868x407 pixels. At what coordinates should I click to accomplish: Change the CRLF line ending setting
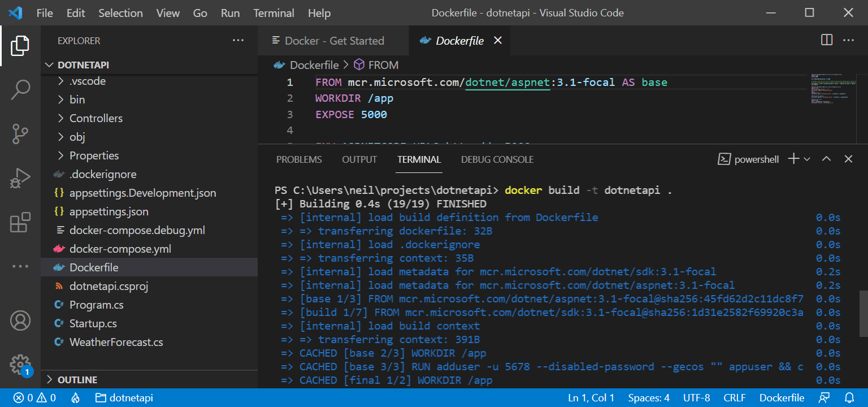pos(735,398)
